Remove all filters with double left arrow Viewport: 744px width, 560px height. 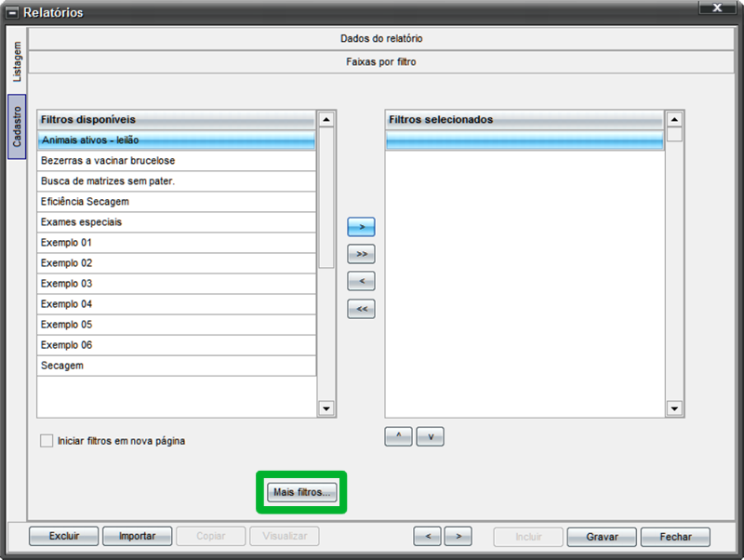361,309
